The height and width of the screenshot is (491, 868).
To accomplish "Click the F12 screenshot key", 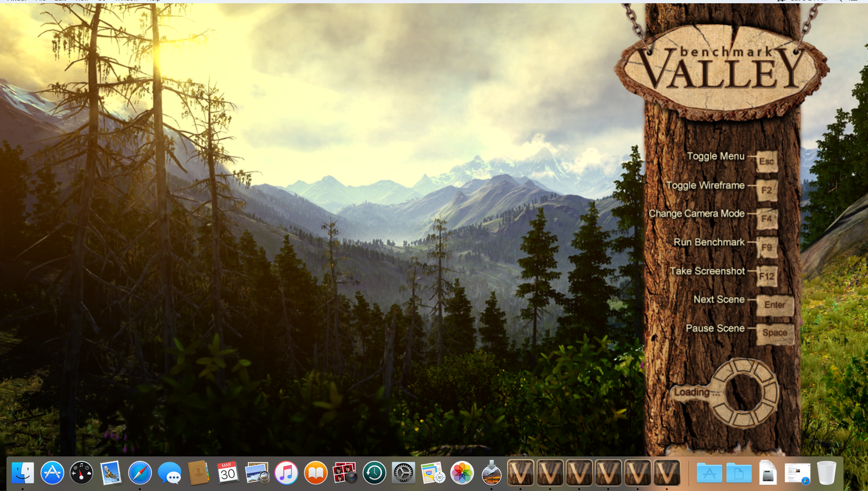I will (766, 276).
